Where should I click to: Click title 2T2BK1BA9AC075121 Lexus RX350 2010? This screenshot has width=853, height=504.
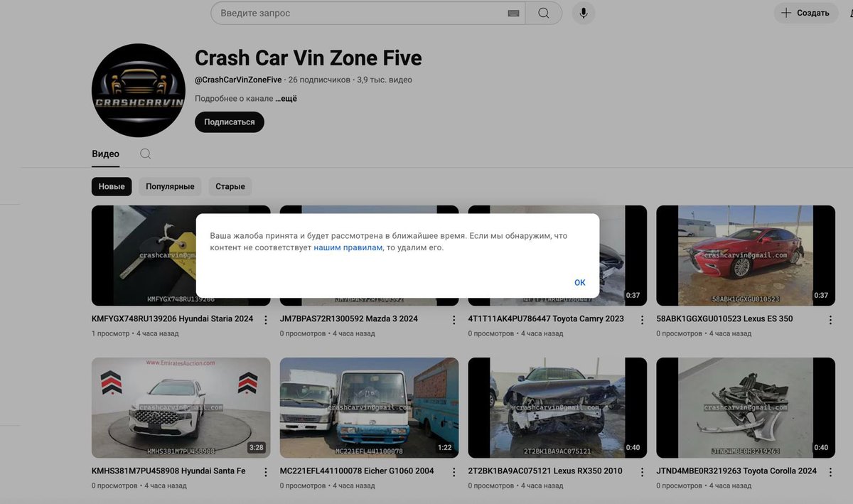(545, 471)
